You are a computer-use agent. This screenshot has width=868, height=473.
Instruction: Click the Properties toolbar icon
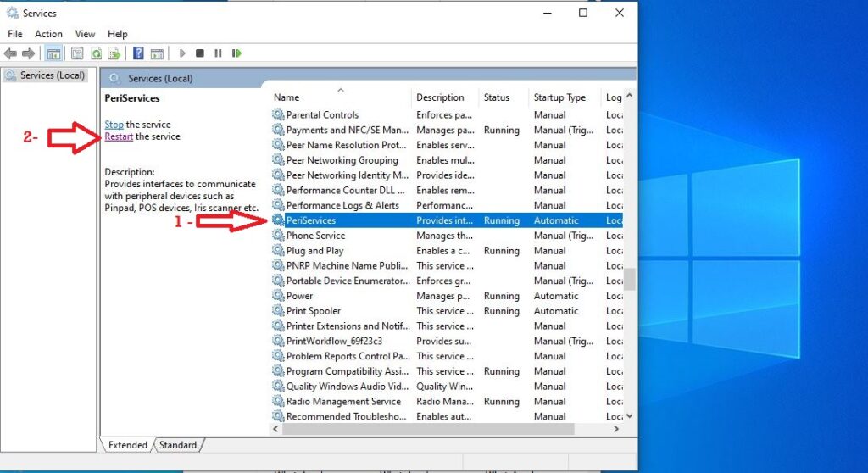(77, 53)
